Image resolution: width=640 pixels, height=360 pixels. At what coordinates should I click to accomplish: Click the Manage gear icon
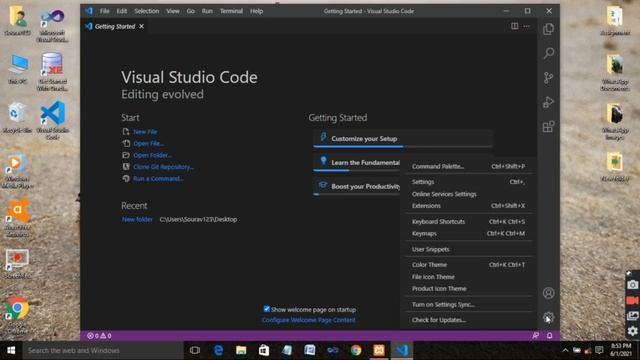(549, 318)
